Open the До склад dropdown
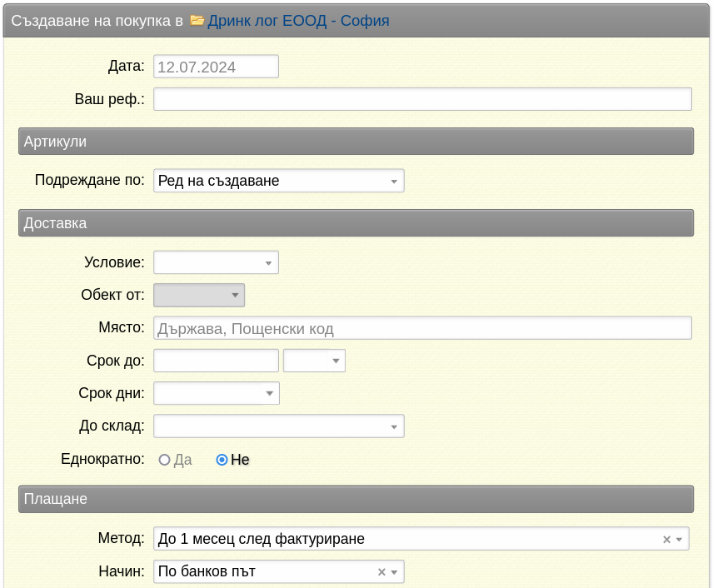Viewport: 713px width, 588px height. [x=279, y=426]
